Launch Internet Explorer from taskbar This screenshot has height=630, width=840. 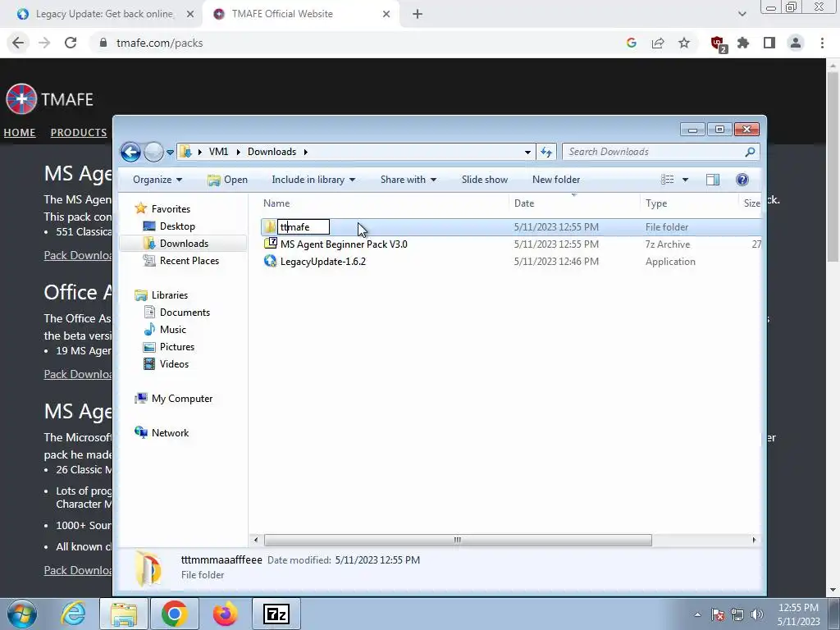pyautogui.click(x=73, y=614)
